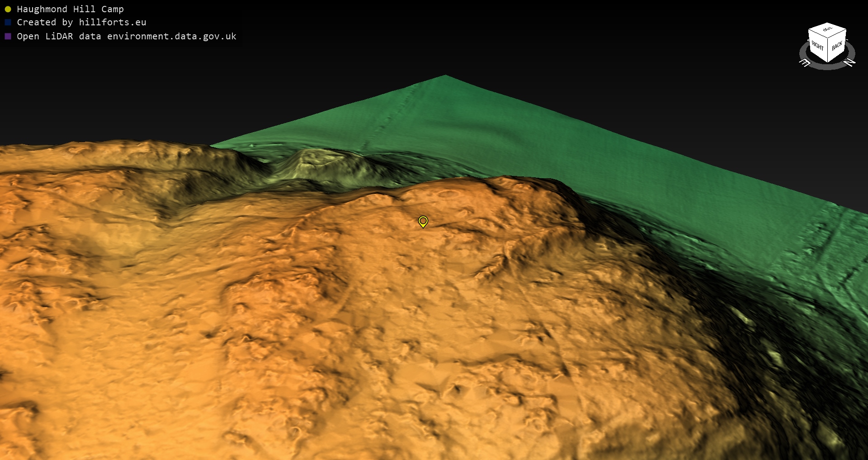
Task: Click the N compass marker
Action: point(849,62)
